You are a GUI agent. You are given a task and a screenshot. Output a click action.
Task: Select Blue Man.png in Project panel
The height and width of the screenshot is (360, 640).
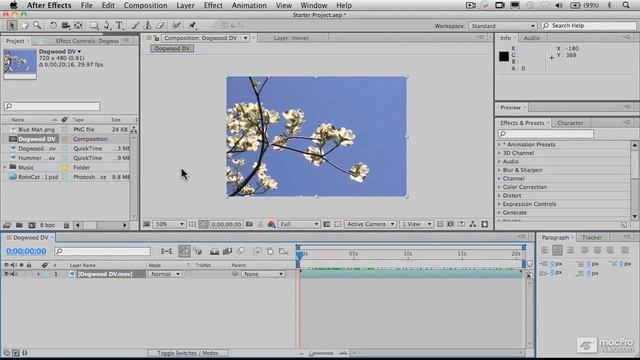point(36,129)
